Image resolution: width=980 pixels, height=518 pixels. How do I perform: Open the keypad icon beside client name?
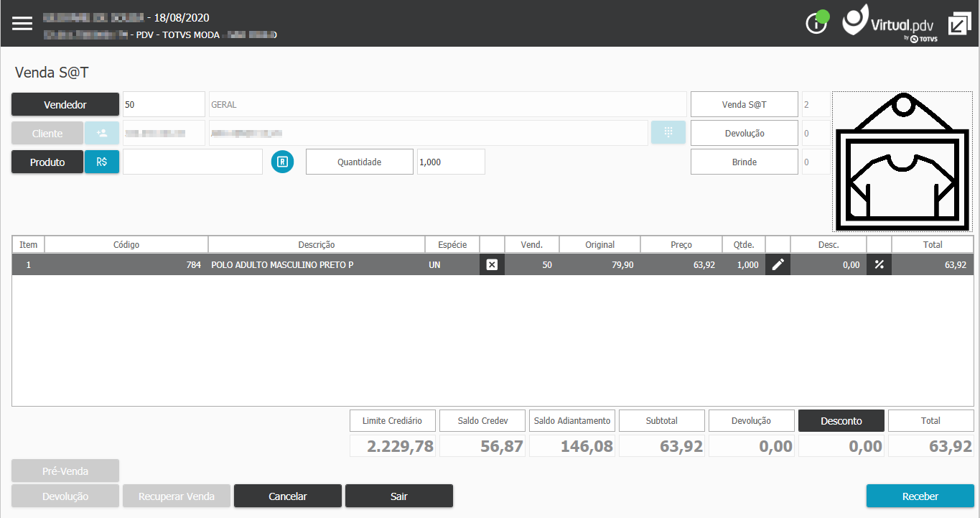(x=668, y=133)
